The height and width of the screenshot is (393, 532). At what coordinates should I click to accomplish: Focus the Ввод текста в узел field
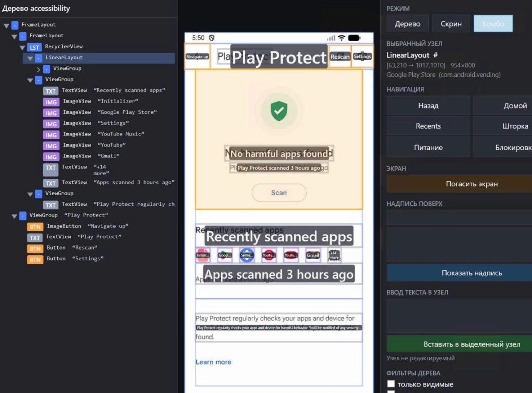[x=459, y=315]
